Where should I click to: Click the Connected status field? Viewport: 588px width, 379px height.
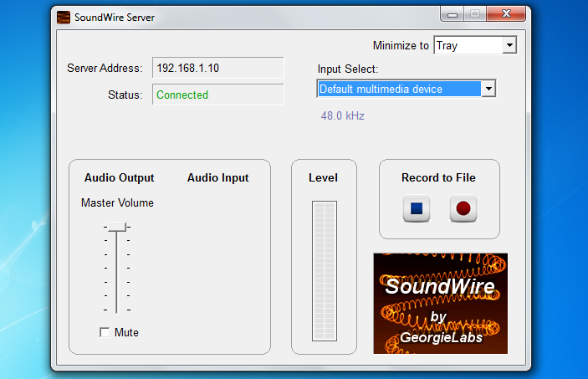[x=217, y=95]
